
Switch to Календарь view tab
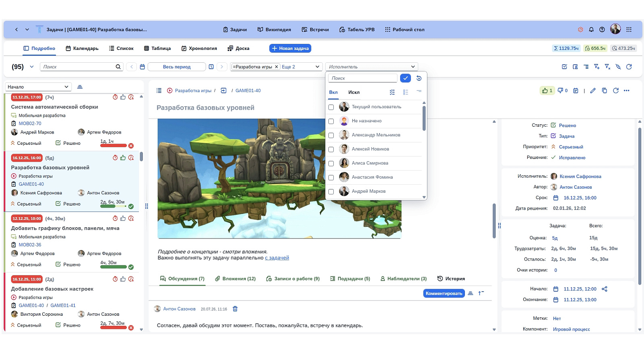(82, 48)
